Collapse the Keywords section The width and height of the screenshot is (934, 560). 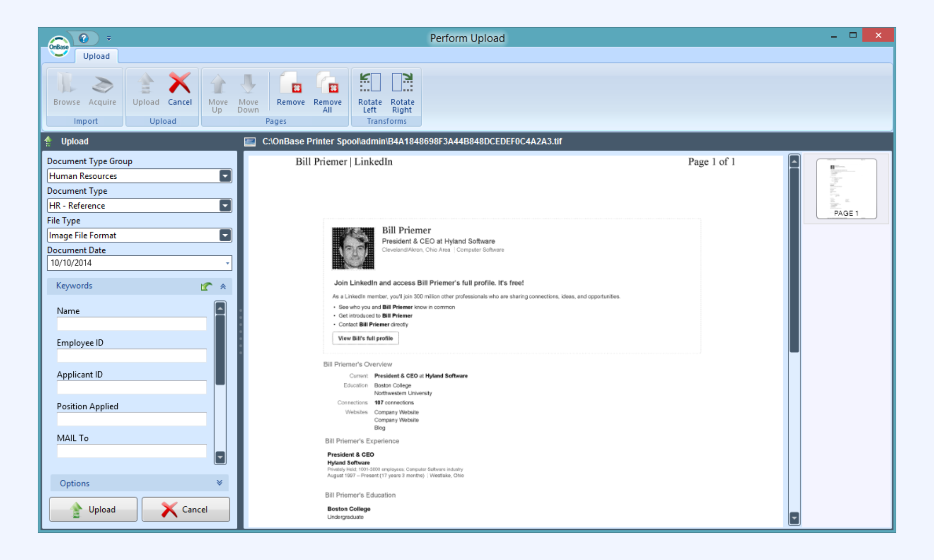point(223,287)
